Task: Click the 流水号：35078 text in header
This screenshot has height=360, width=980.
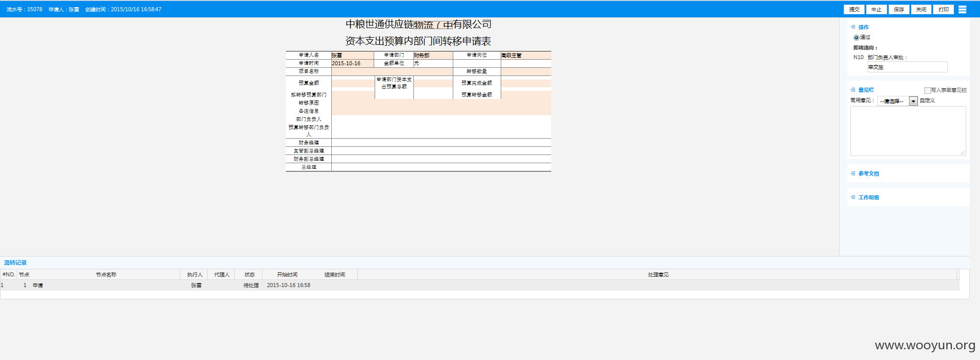Action: [24, 9]
